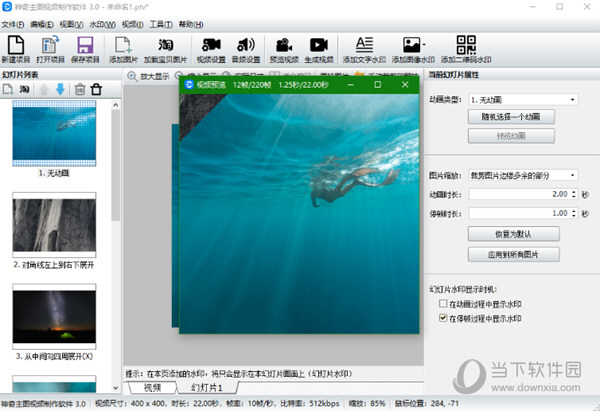Open 视频设置 video settings
600x411 pixels.
coord(211,49)
